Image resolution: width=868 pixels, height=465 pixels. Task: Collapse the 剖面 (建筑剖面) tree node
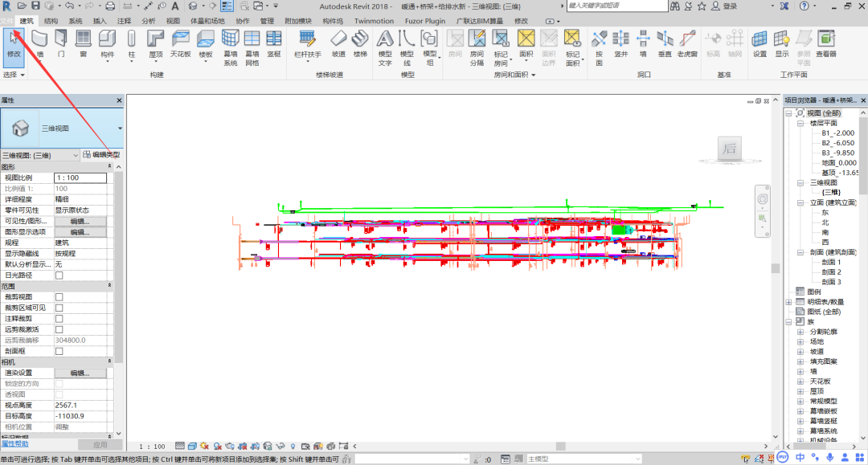coord(800,252)
